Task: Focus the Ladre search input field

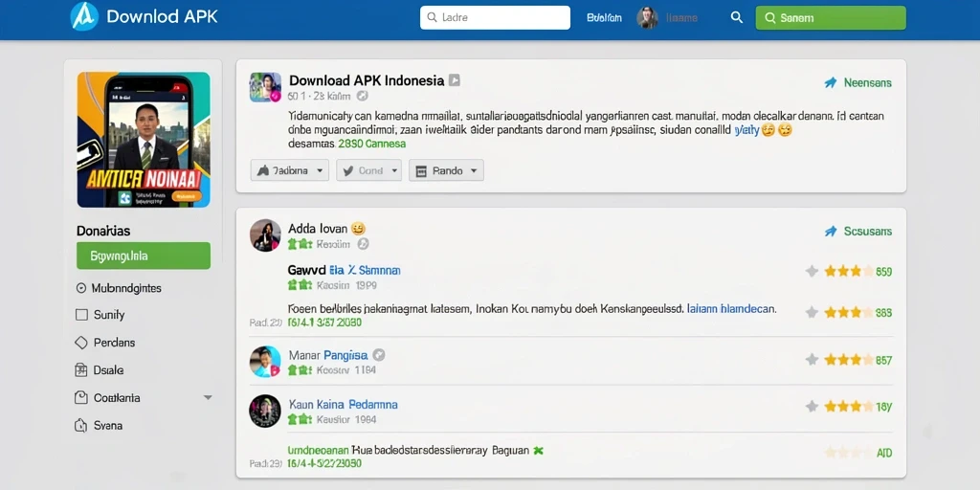Action: (x=495, y=17)
